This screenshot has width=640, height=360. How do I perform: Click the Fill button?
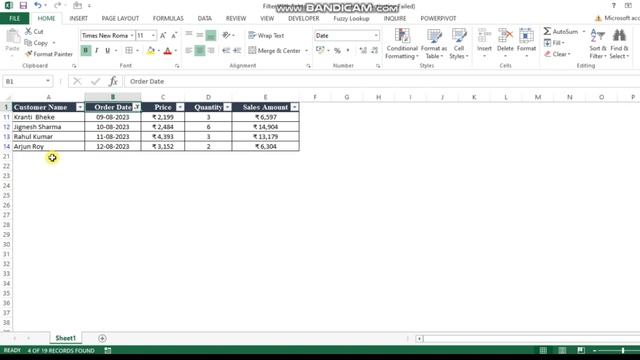click(x=554, y=42)
